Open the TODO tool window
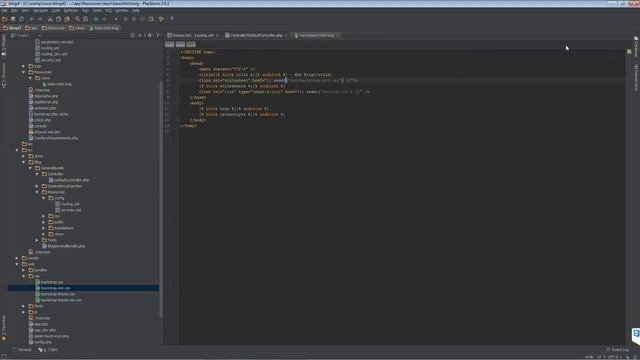This screenshot has height=360, width=640. click(48, 350)
